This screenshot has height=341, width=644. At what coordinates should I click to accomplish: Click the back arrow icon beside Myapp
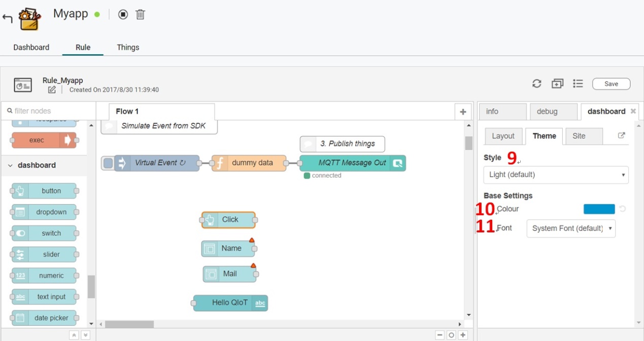pos(7,19)
